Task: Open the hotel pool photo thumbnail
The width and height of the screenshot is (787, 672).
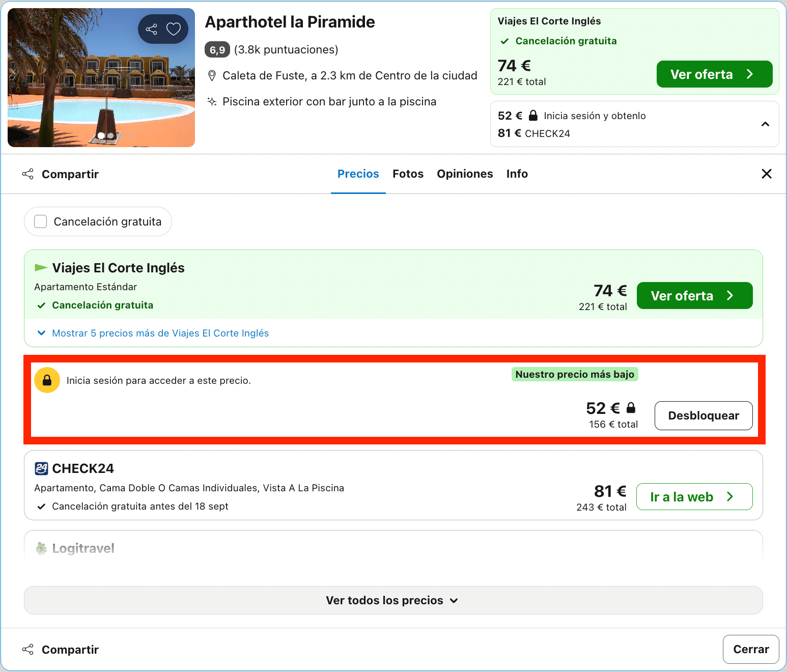Action: point(101,77)
